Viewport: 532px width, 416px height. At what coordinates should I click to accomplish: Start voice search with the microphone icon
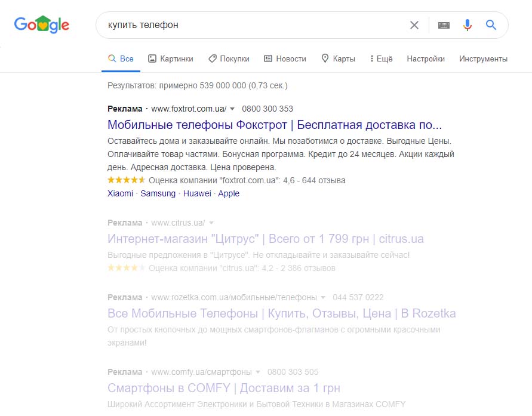(x=467, y=25)
